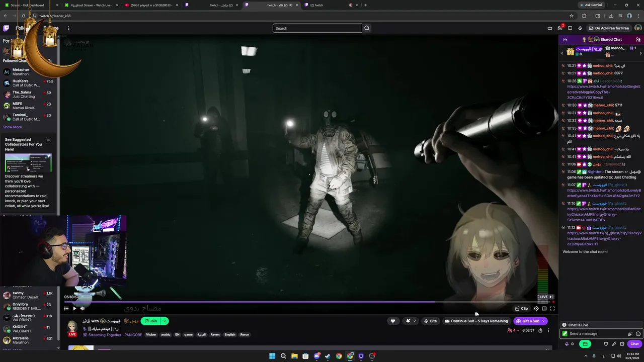Click green rewards calendar button
644x362 pixels.
(x=585, y=344)
